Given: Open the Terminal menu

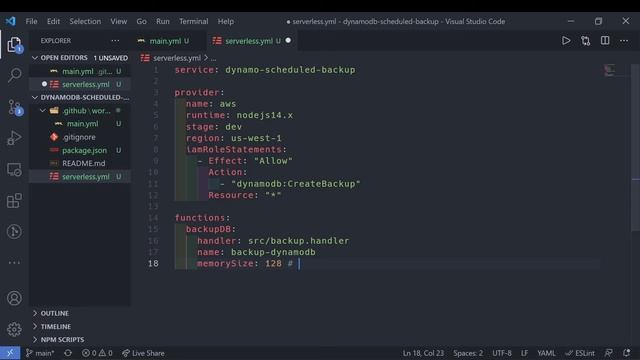Looking at the screenshot, I should [x=193, y=21].
